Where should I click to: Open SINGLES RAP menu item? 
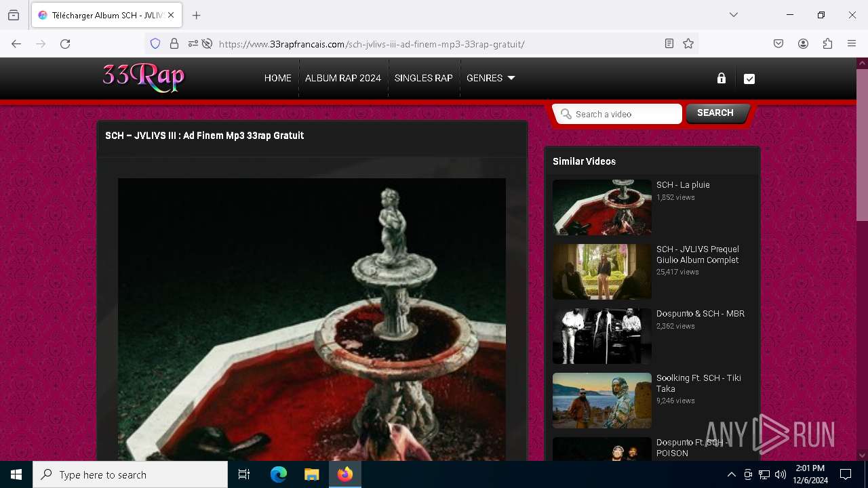423,78
